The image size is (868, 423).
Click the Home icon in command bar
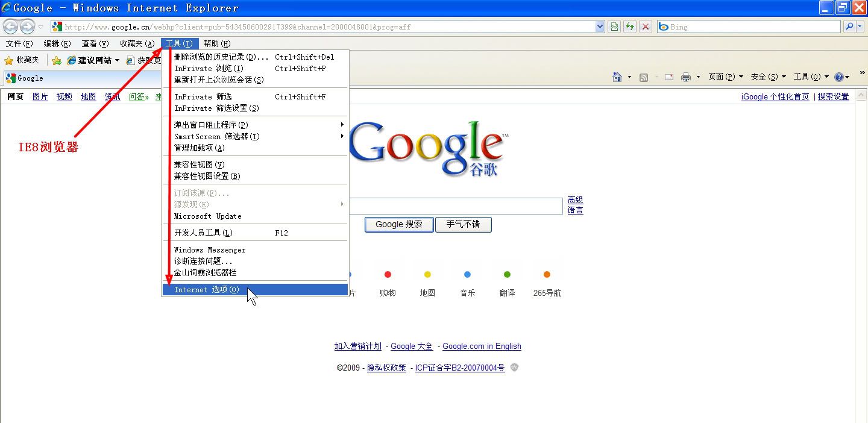click(x=617, y=77)
